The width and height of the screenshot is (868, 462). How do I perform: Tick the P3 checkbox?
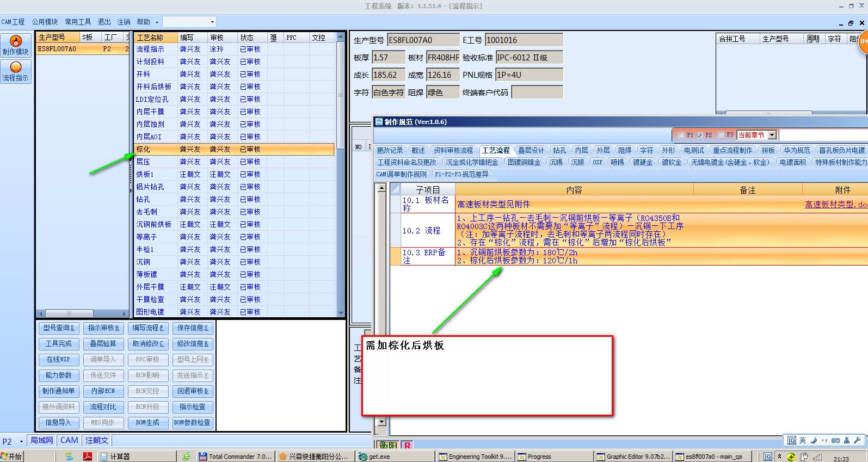tap(721, 135)
